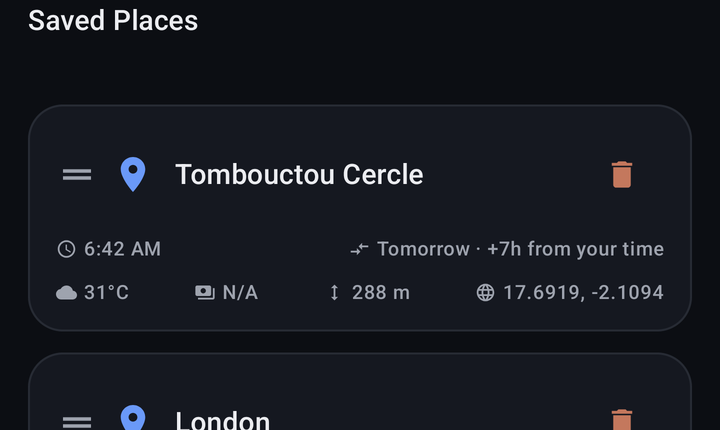Click the globe coordinates icon
The image size is (720, 430).
coord(485,293)
